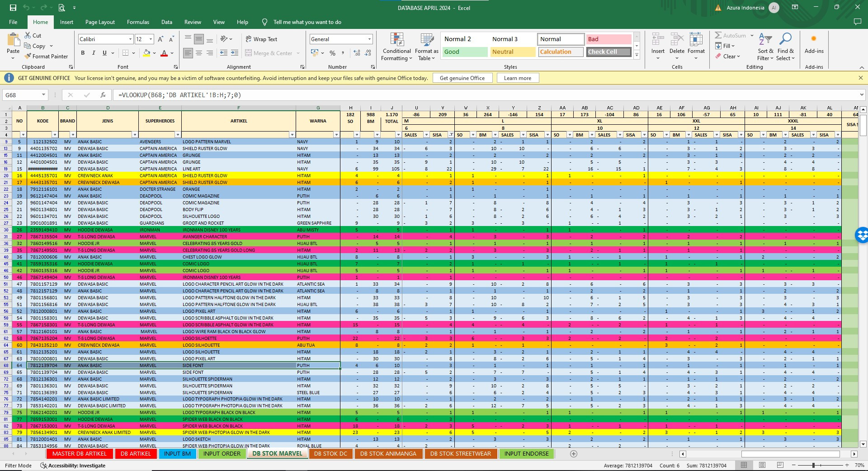Screen dimensions: 868x471
Task: Center text horizontally
Action: click(x=199, y=53)
